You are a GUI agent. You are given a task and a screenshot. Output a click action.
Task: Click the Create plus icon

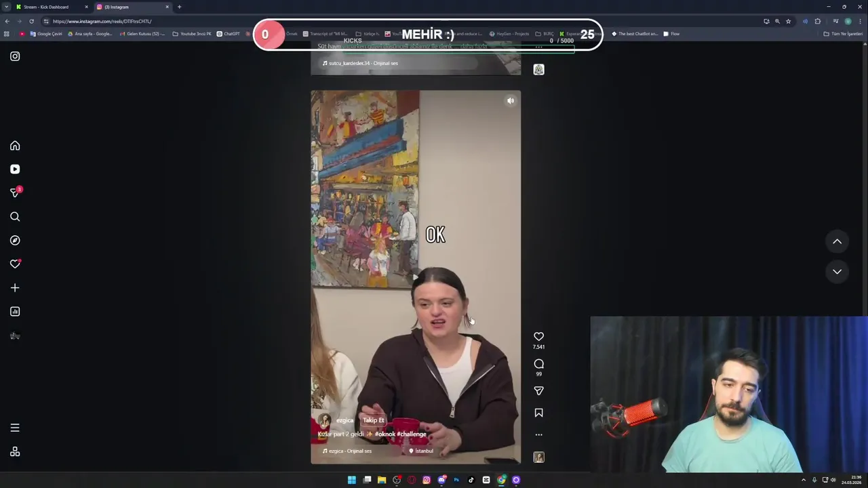[x=15, y=288]
